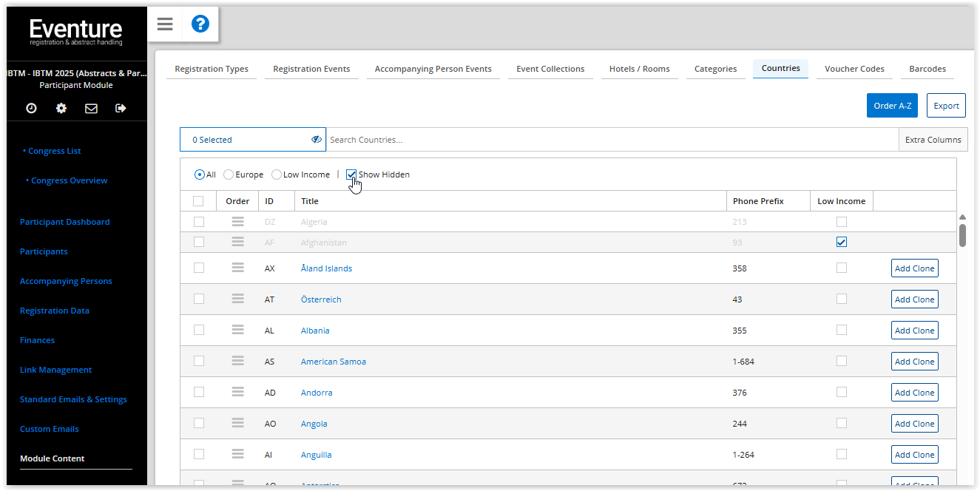This screenshot has height=491, width=980.
Task: Open the Hotels / Rooms tab
Action: pos(639,69)
